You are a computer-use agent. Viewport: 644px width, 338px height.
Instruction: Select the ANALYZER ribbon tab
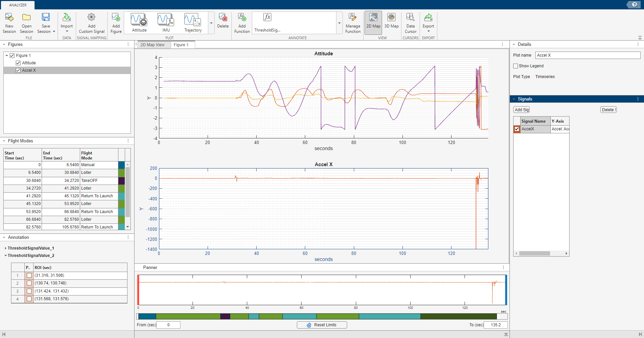(17, 5)
